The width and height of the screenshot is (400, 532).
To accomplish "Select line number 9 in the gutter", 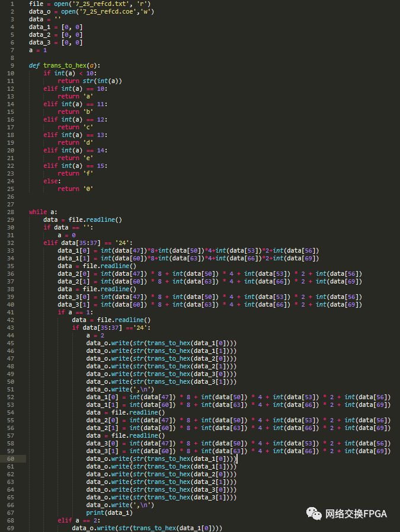I will 12,65.
